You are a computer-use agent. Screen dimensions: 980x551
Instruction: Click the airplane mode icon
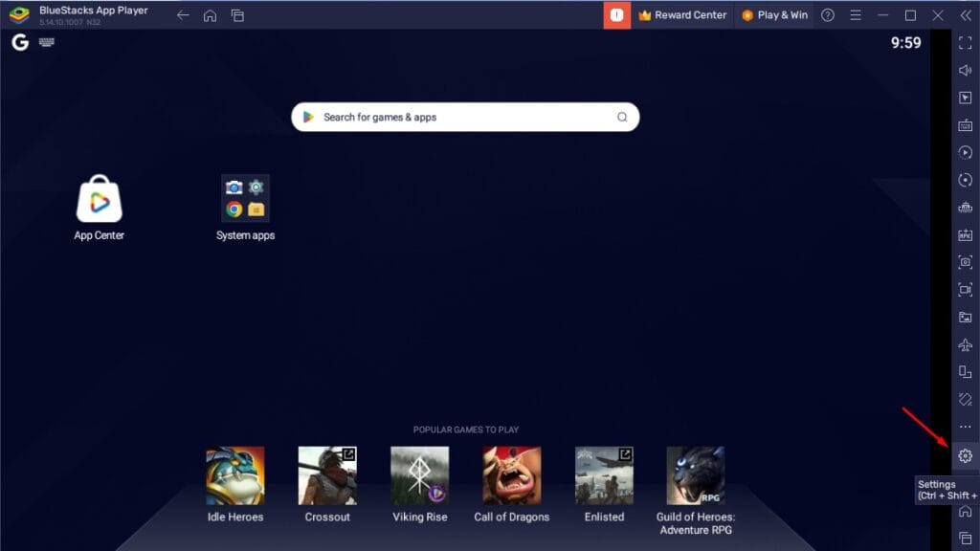965,344
